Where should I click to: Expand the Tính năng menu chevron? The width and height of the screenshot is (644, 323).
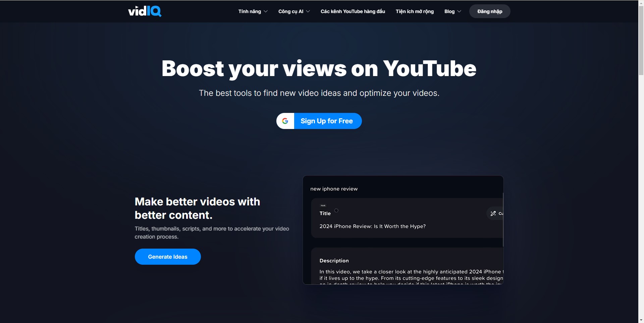266,11
